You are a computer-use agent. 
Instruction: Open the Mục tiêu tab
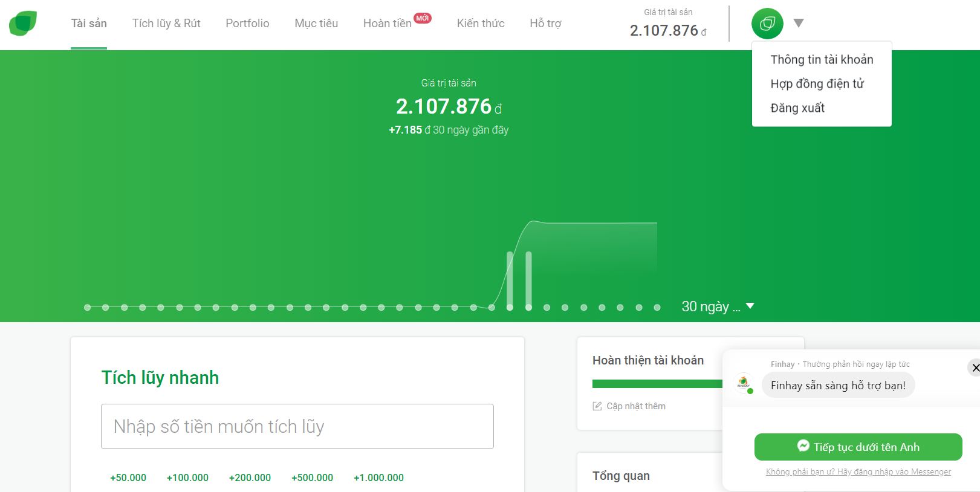316,24
